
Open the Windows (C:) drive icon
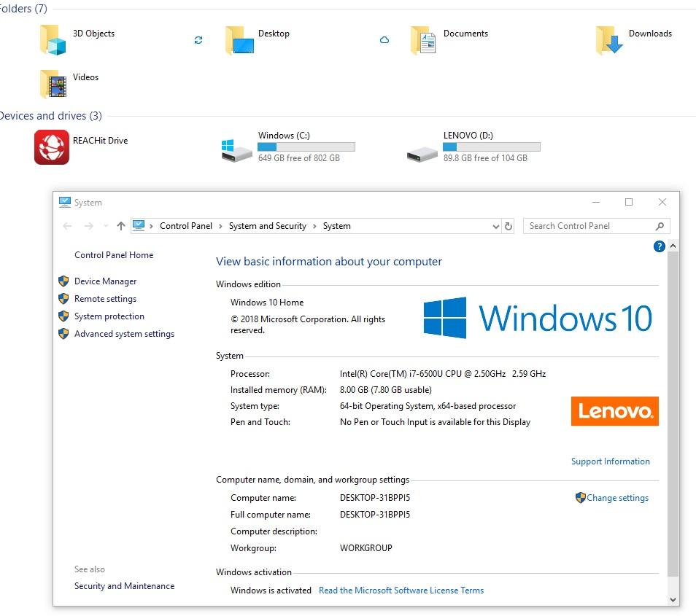[x=236, y=149]
